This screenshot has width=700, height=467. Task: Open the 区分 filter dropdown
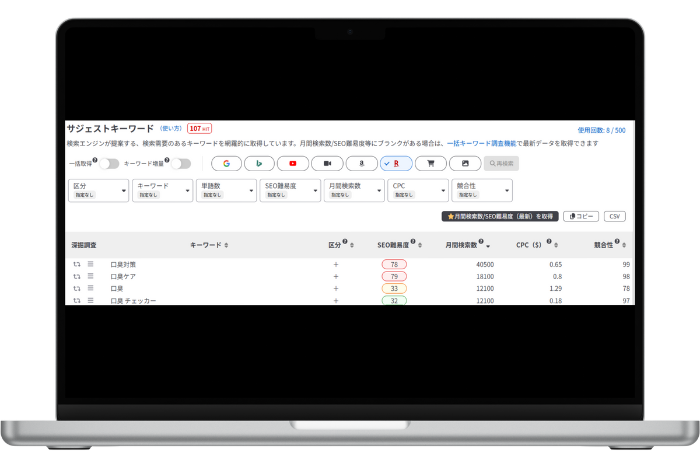coord(98,190)
